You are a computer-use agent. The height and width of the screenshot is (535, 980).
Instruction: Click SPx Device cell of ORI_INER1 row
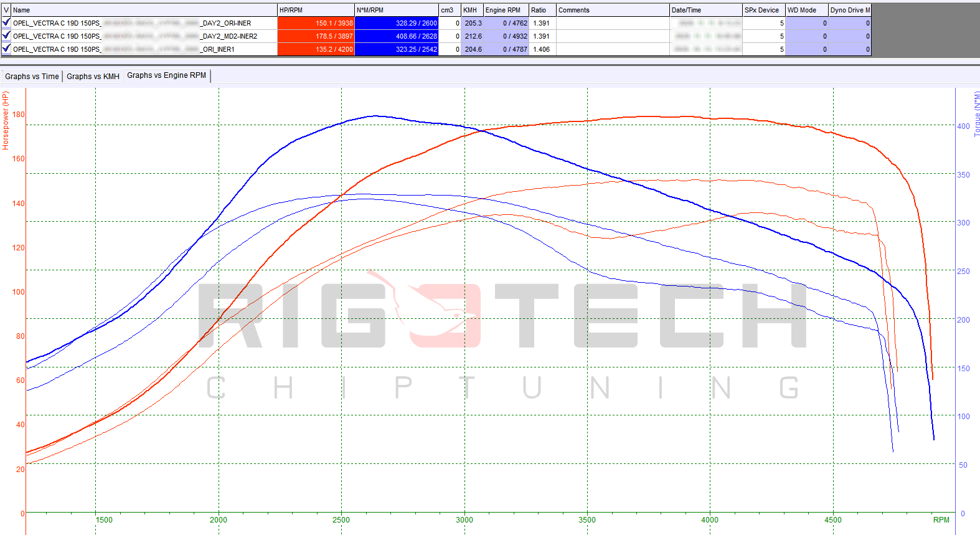764,49
